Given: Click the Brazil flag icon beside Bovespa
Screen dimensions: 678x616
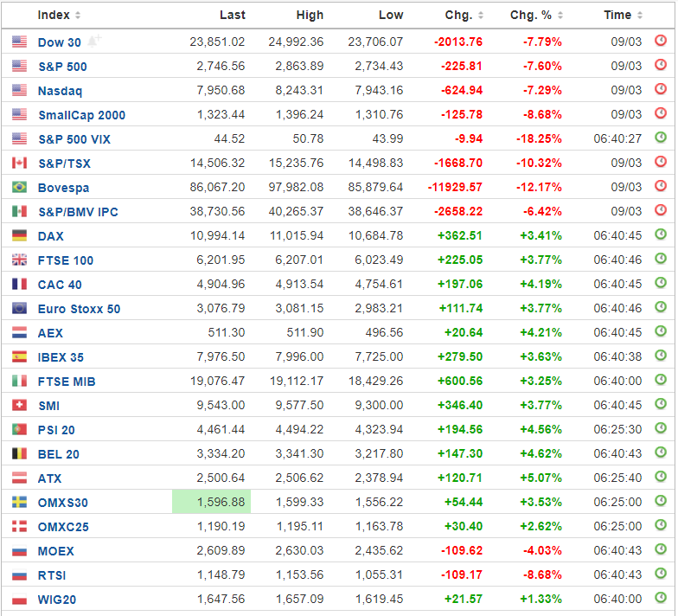Looking at the screenshot, I should point(19,187).
